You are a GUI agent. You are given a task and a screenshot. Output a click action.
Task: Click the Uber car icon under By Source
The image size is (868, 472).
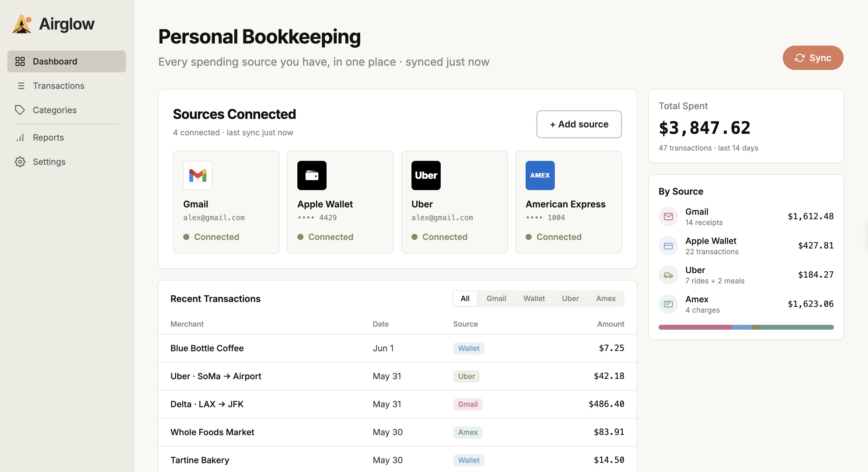(668, 275)
